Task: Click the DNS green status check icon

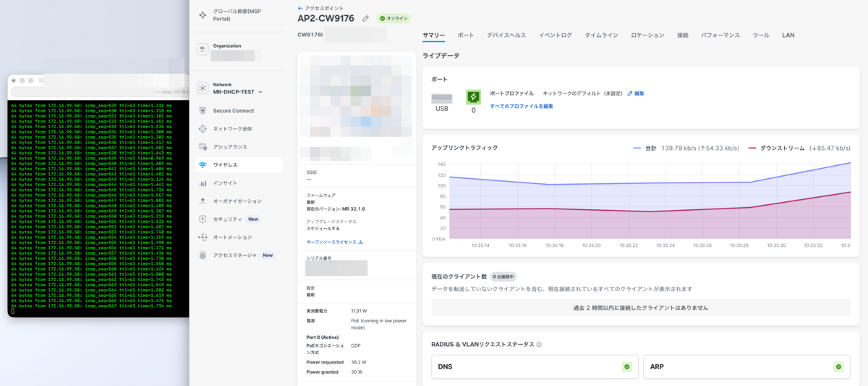Action: point(626,367)
